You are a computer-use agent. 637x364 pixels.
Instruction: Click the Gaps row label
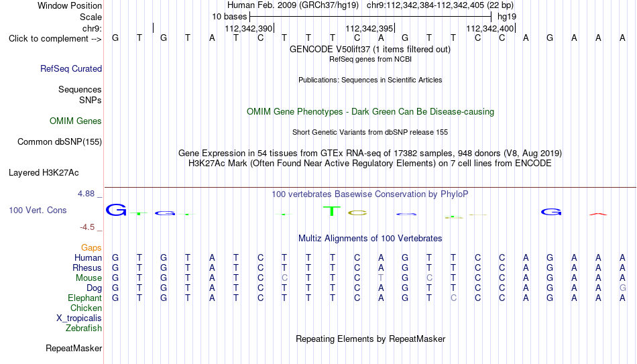click(x=91, y=247)
